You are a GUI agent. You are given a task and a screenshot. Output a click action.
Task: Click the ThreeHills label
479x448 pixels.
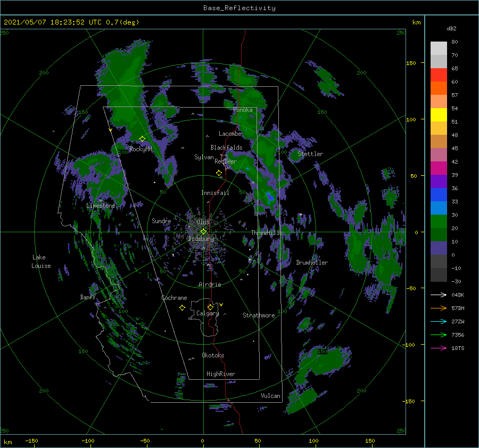point(267,233)
